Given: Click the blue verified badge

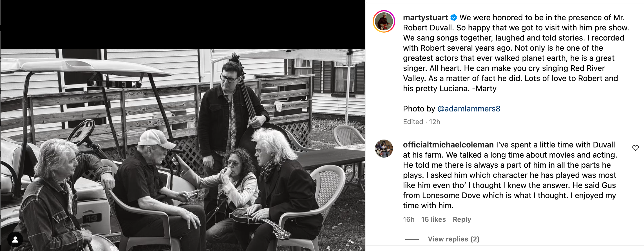Looking at the screenshot, I should (x=454, y=18).
